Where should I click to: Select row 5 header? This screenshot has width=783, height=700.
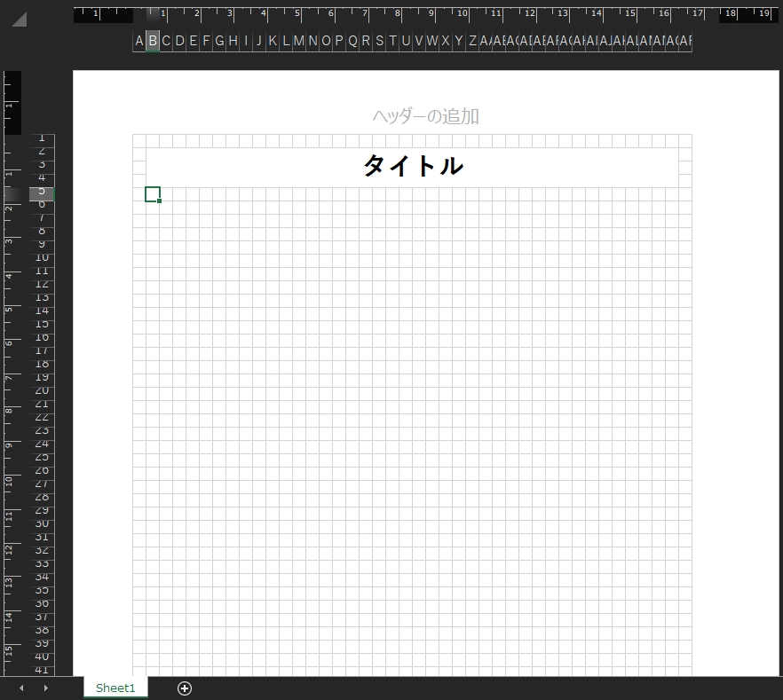coord(42,192)
